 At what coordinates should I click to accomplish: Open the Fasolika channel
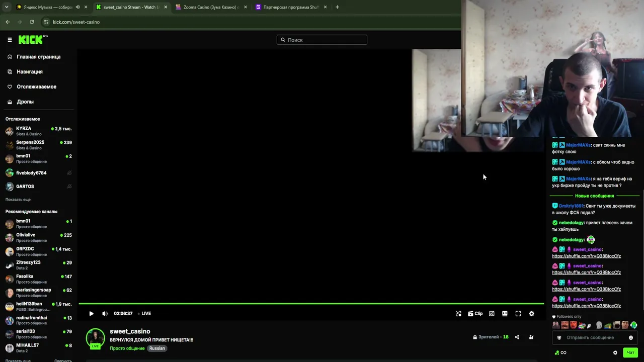39,279
